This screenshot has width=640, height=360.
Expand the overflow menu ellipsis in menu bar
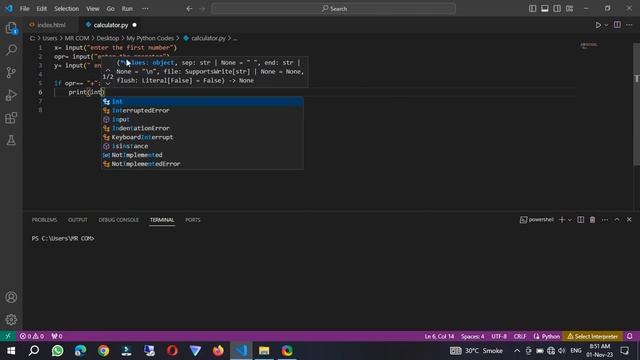click(x=145, y=9)
